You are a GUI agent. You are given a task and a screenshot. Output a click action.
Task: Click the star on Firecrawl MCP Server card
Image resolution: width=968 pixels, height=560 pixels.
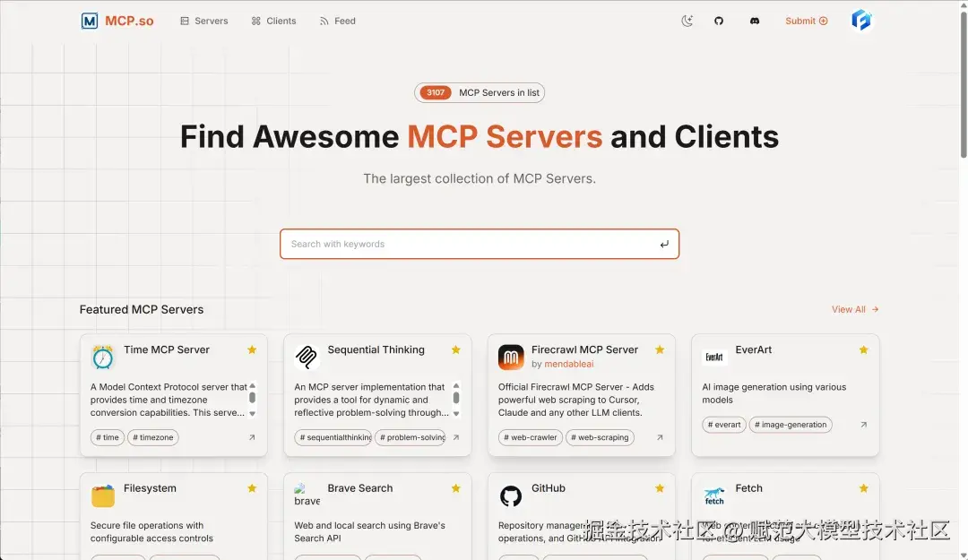point(660,350)
